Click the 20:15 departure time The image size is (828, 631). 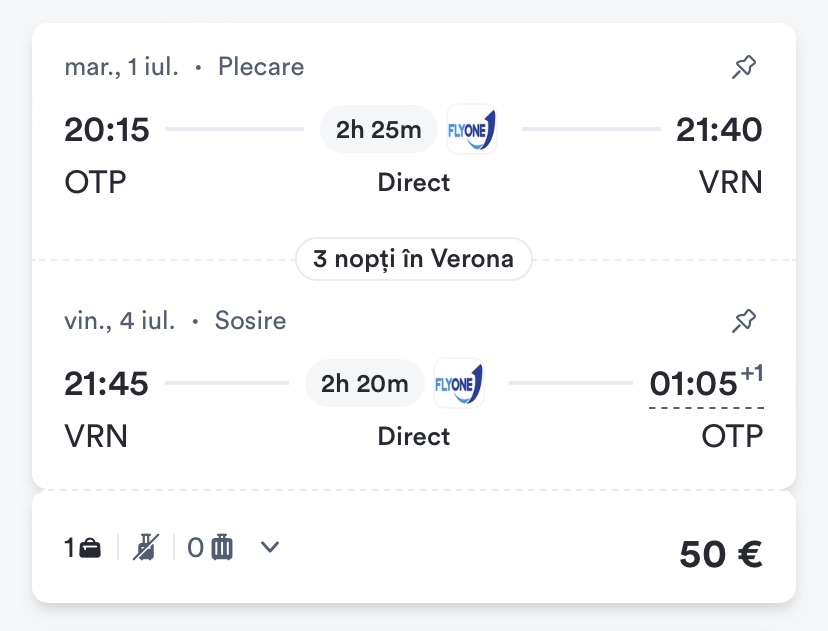[x=107, y=130]
